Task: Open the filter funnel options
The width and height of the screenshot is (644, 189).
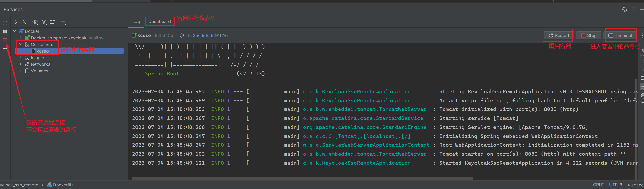Action: point(44,22)
